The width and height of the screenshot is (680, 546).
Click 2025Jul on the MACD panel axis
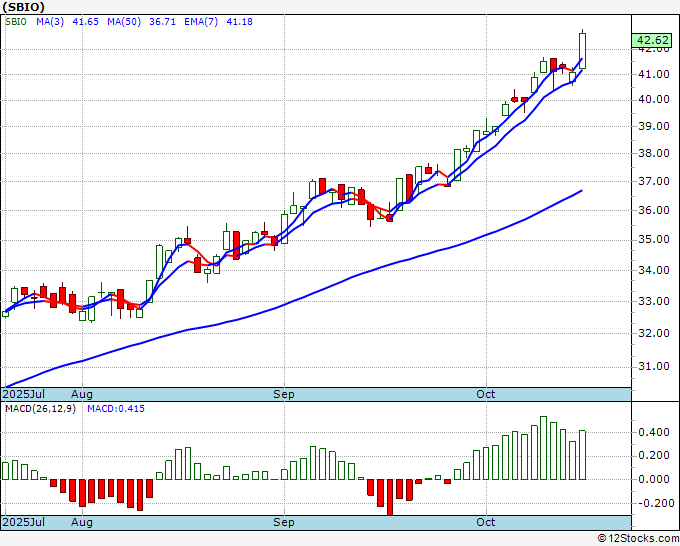pyautogui.click(x=24, y=522)
